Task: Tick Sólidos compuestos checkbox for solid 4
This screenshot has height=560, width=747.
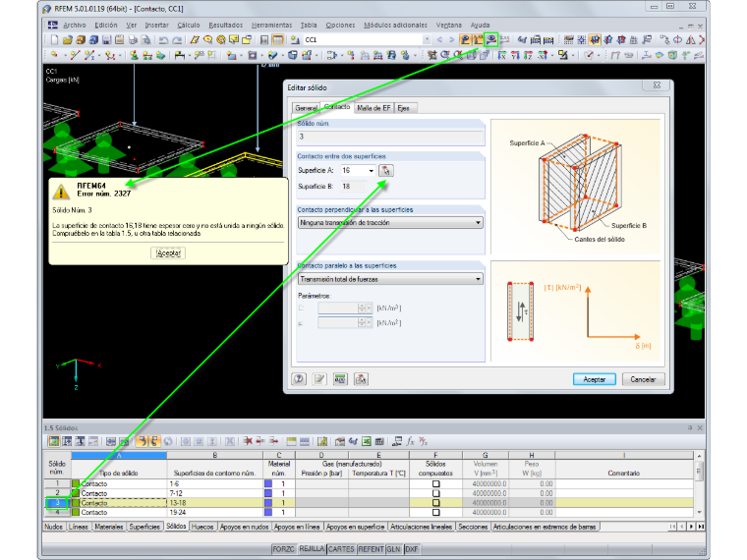Action: click(x=435, y=513)
